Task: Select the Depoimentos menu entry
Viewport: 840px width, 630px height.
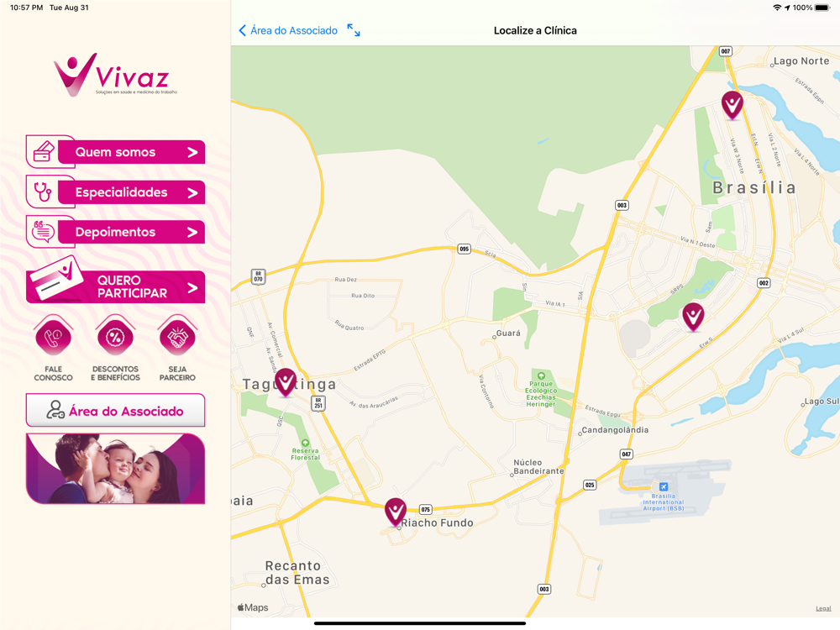Action: (x=115, y=232)
